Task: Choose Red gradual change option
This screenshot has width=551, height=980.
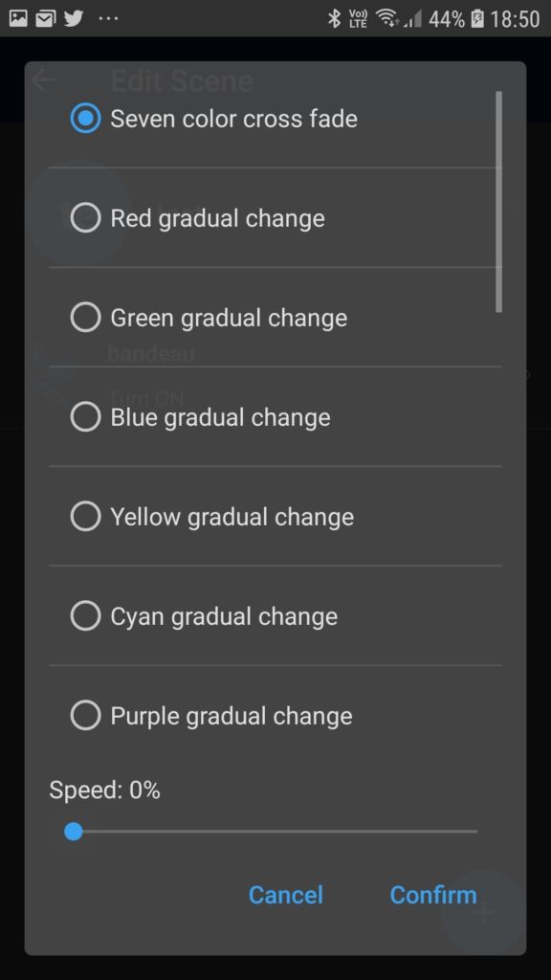Action: pos(85,217)
